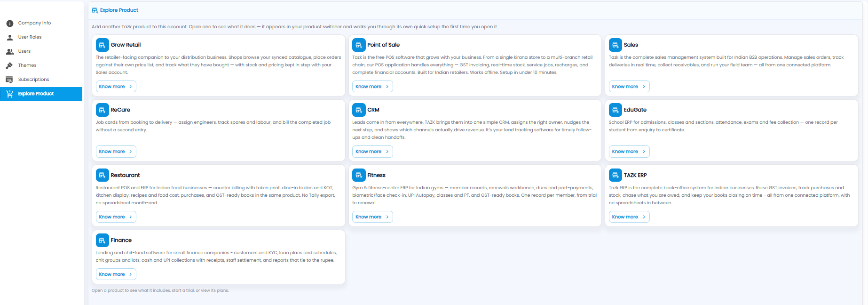Click the Grow Retail card title

point(126,45)
